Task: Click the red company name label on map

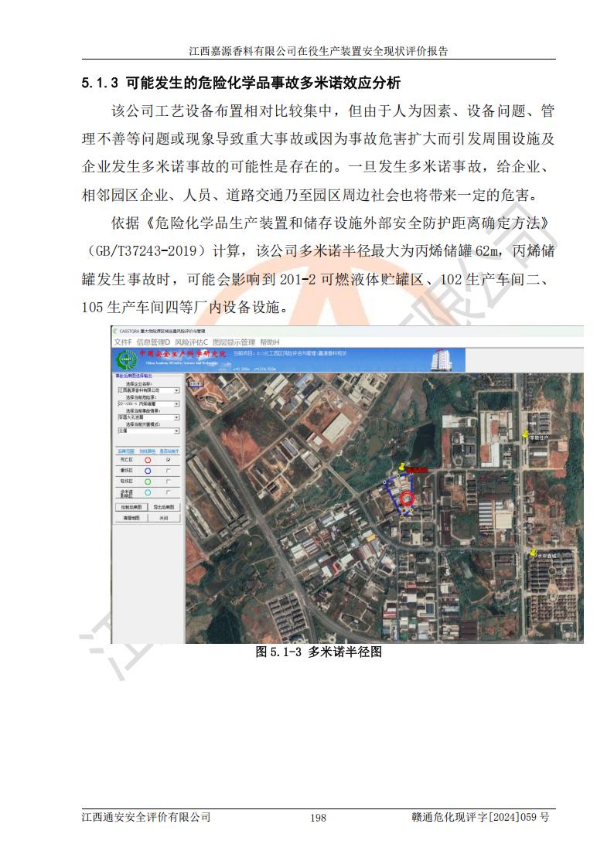Action: (418, 469)
